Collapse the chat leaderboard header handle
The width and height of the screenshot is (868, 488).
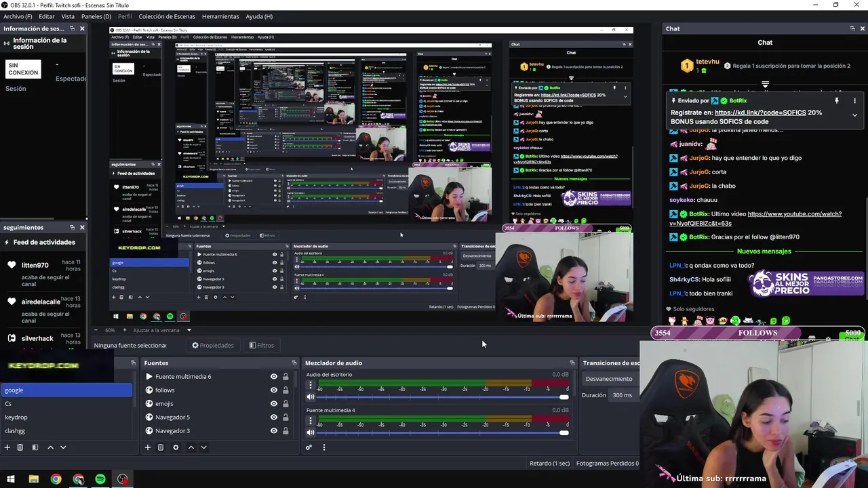pos(765,85)
